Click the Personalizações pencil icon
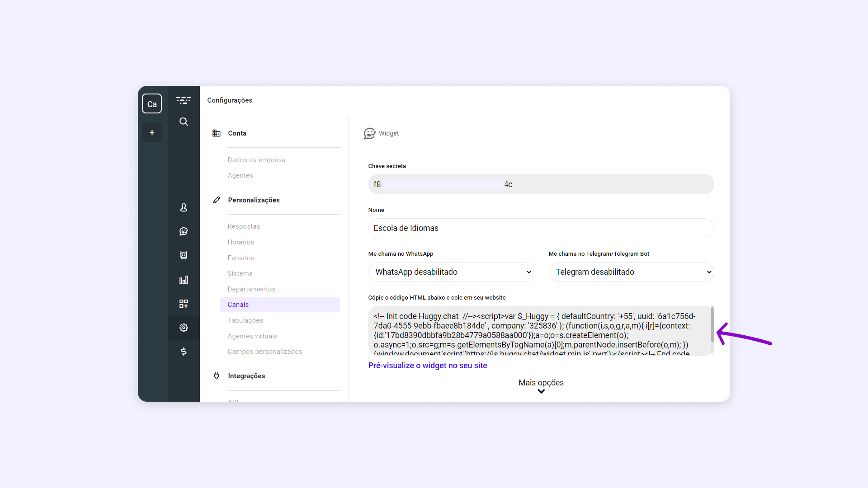Viewport: 868px width, 488px height. (x=217, y=200)
